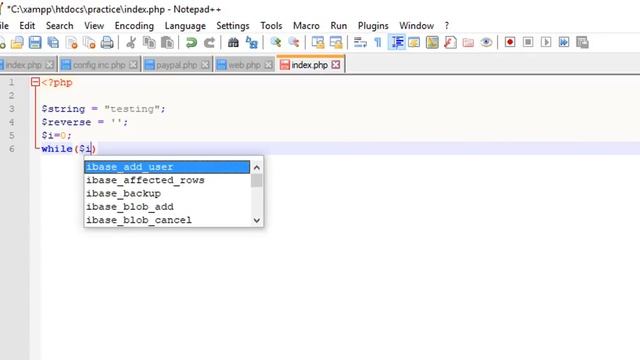
Task: Open the Run menu
Action: point(338,26)
